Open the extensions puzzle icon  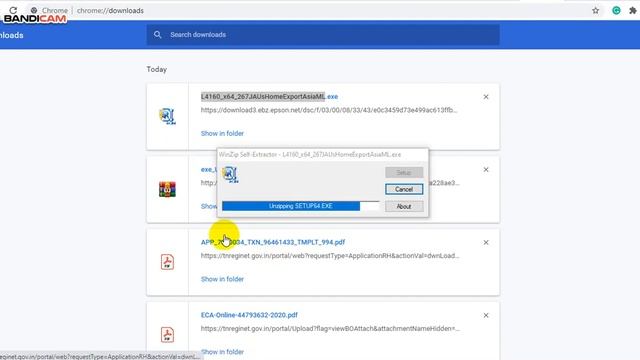point(633,11)
